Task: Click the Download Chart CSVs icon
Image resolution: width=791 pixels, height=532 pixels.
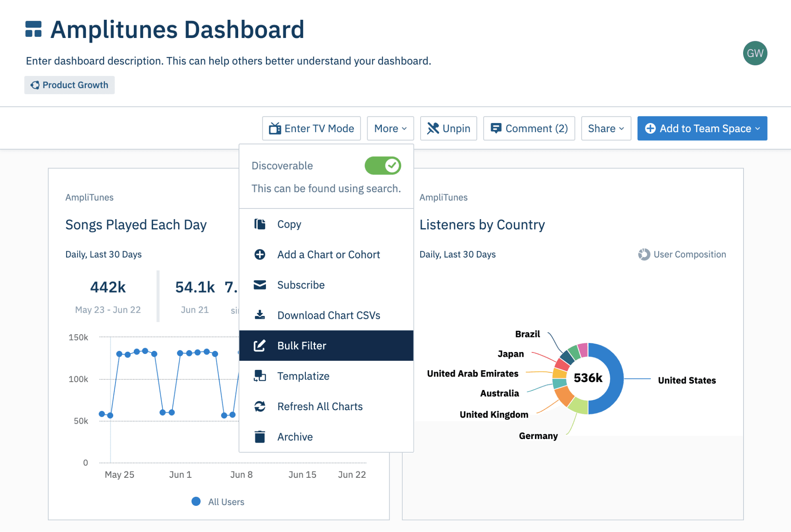Action: tap(260, 315)
